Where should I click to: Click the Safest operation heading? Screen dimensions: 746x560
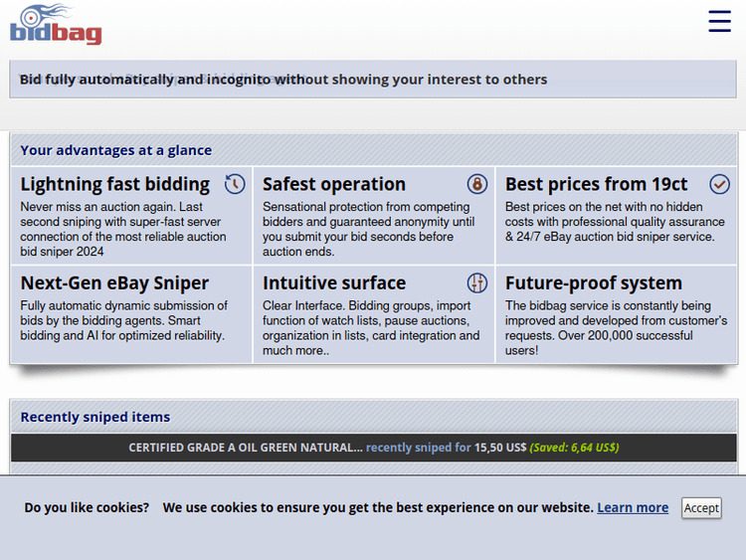(334, 184)
